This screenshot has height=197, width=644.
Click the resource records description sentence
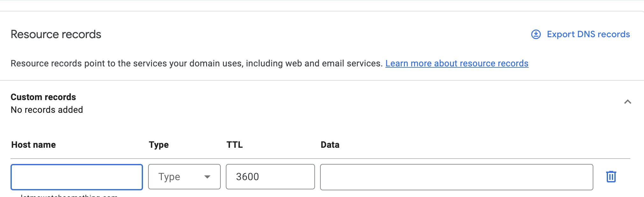pyautogui.click(x=197, y=64)
